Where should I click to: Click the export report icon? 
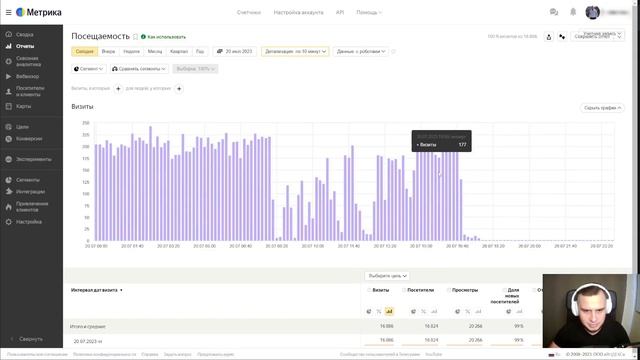click(549, 37)
